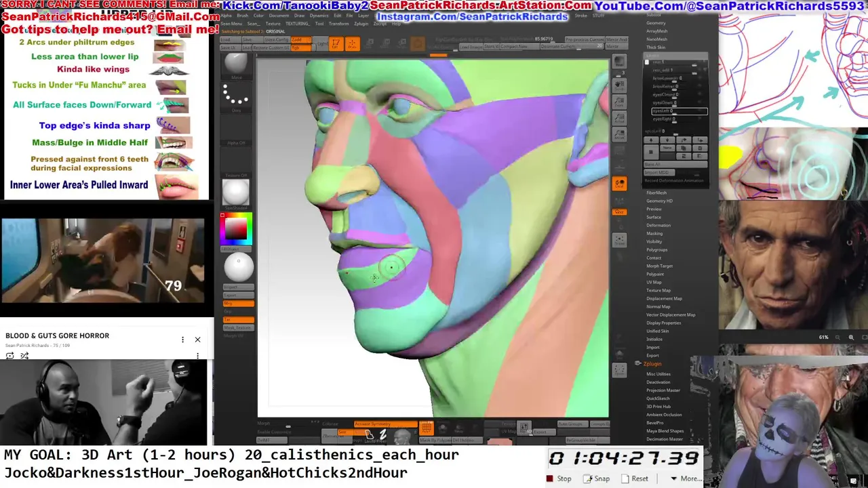Screen dimensions: 868x488
Task: Click the zoom magnifier in reference viewer
Action: [x=851, y=337]
